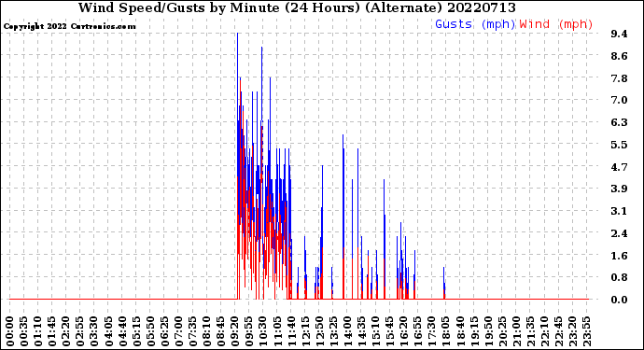Image resolution: width=644 pixels, height=350 pixels.
Task: Click the 21:35 time axis label
Action: pos(530,331)
